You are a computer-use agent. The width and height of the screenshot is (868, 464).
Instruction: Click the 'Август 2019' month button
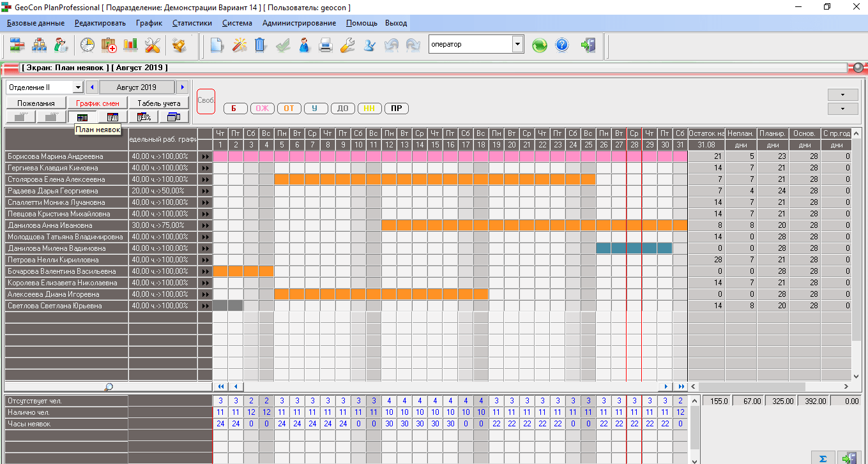pyautogui.click(x=137, y=87)
